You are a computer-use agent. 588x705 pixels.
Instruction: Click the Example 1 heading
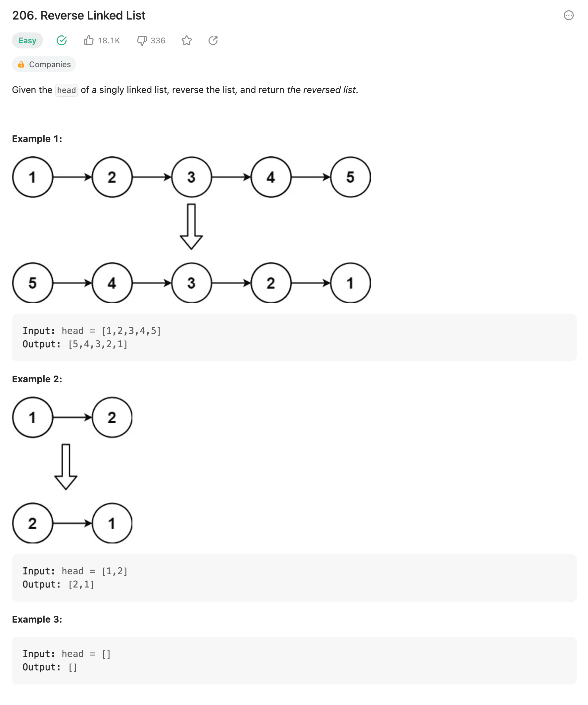tap(37, 139)
